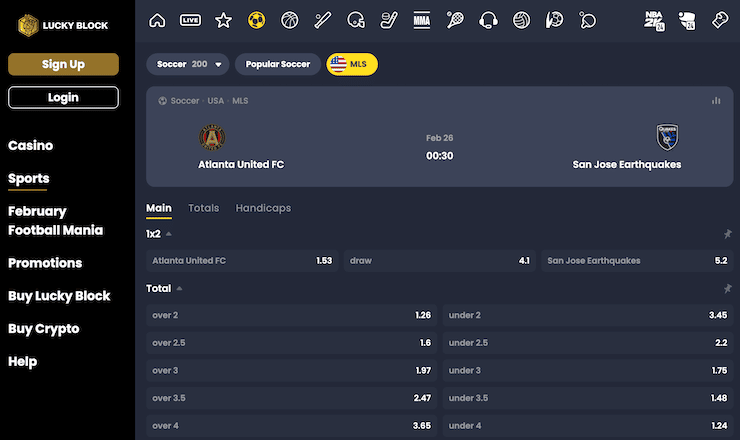Select the Popular Soccer filter
This screenshot has height=440, width=740.
click(278, 64)
